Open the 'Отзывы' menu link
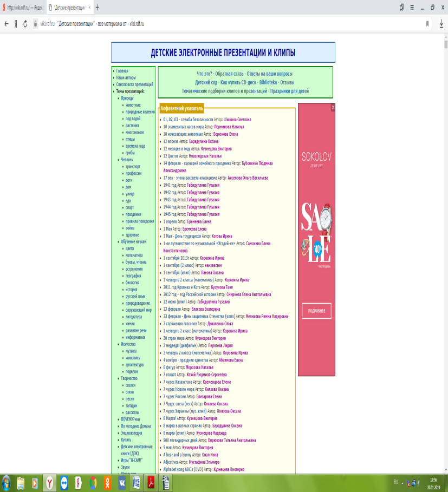448x492 pixels. tap(287, 82)
